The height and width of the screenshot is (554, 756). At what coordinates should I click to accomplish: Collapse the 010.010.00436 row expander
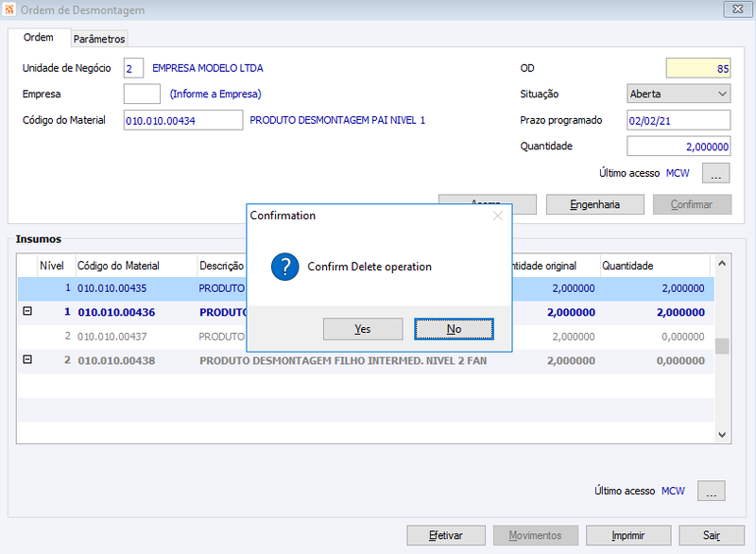pyautogui.click(x=27, y=311)
